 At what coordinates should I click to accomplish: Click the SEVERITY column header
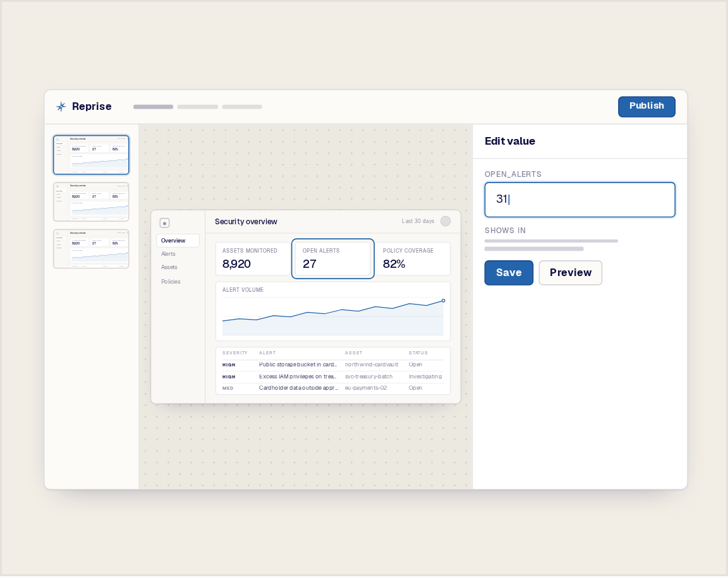235,353
